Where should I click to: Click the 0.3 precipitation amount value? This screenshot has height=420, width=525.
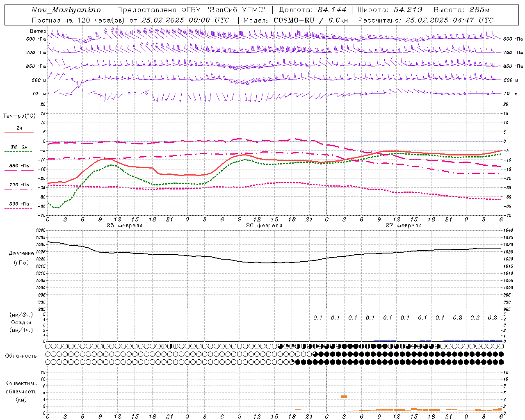tap(457, 317)
